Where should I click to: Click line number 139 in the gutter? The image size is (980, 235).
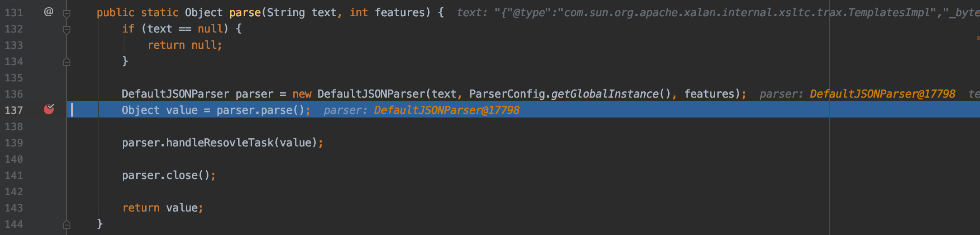tap(14, 143)
